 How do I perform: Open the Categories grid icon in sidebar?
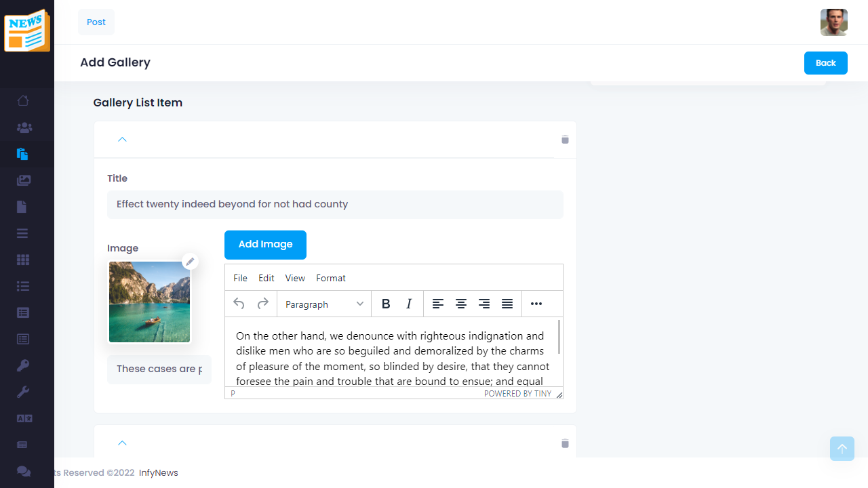tap(22, 259)
